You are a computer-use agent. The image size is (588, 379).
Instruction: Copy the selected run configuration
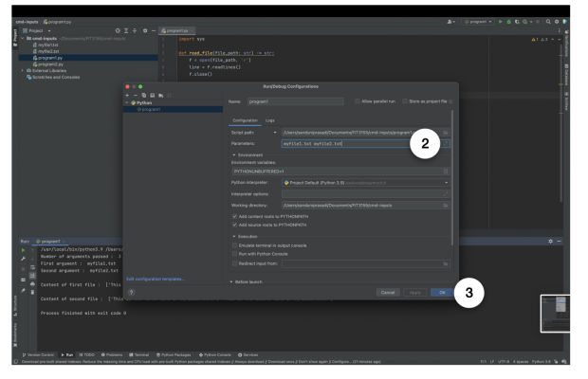pos(144,96)
